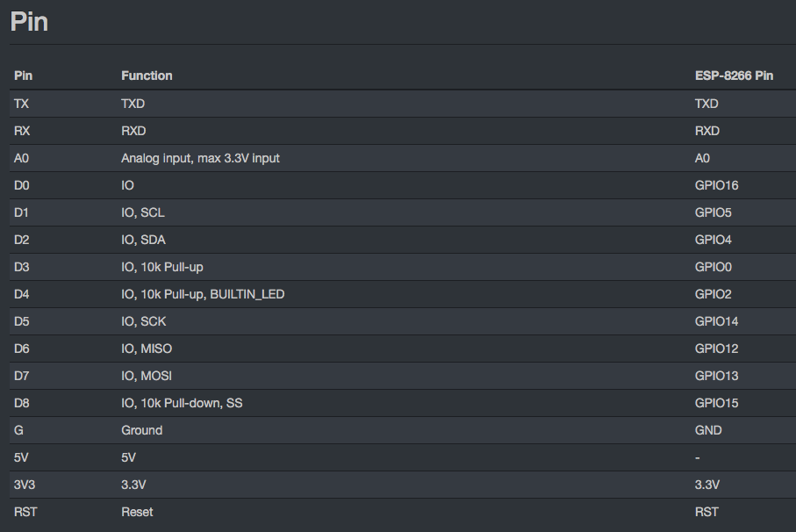
Task: Select the D2 pin cell
Action: (x=21, y=240)
